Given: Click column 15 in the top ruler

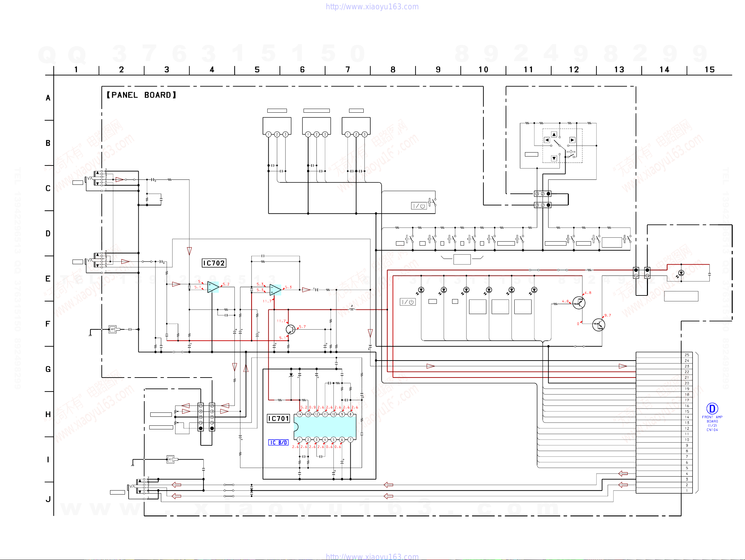Looking at the screenshot, I should [709, 70].
